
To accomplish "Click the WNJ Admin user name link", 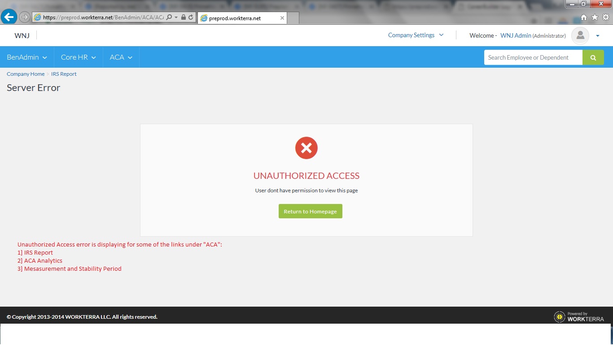I will 516,35.
